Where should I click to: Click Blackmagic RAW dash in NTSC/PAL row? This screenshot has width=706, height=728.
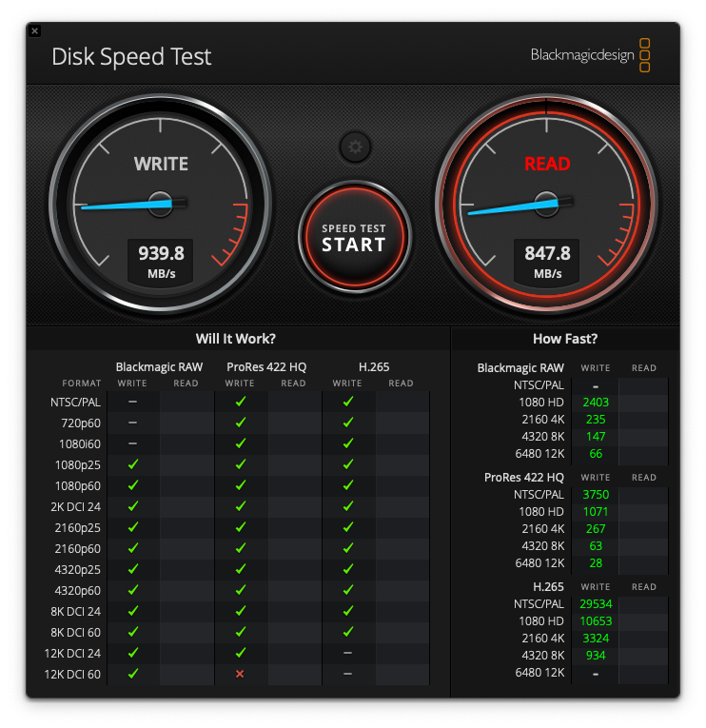click(133, 402)
